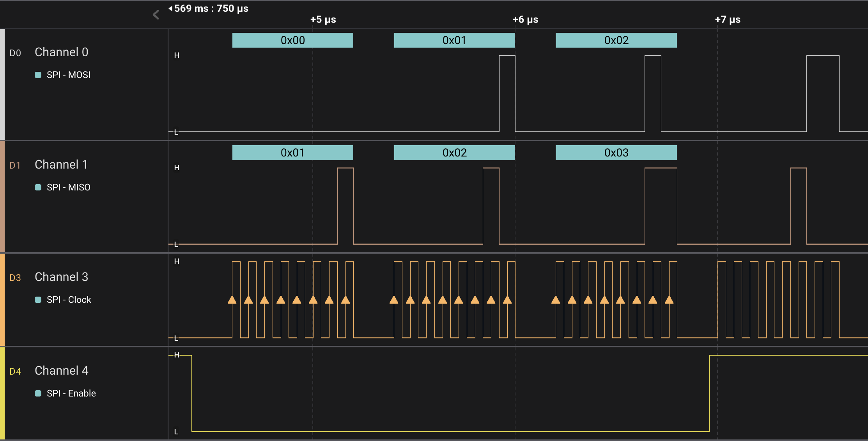
Task: Select the 0x03 MISO decoded byte bubble
Action: [x=616, y=153]
